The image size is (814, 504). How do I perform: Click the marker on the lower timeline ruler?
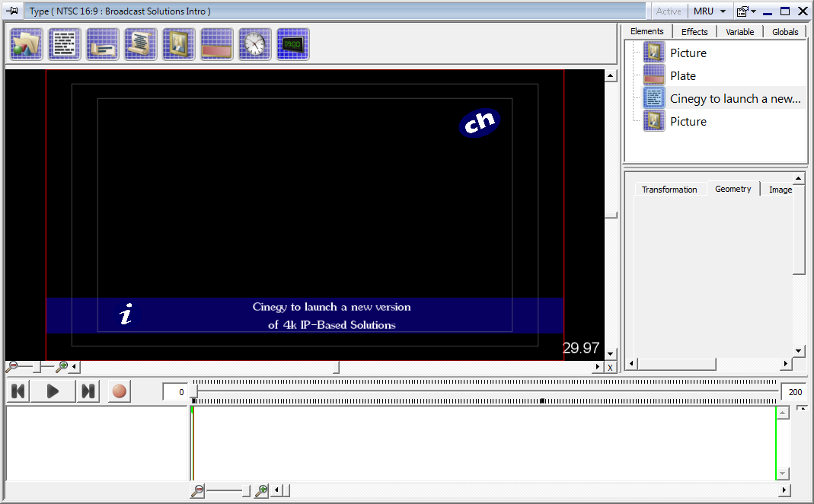tap(542, 400)
